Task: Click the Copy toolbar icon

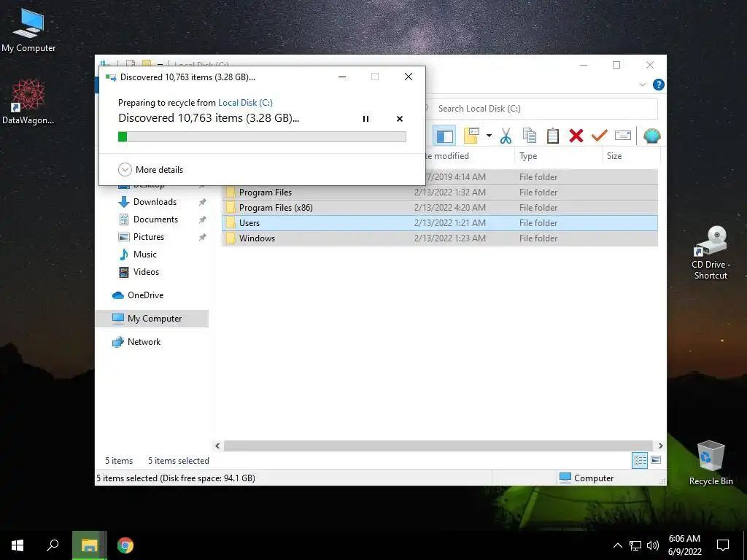Action: pyautogui.click(x=530, y=136)
